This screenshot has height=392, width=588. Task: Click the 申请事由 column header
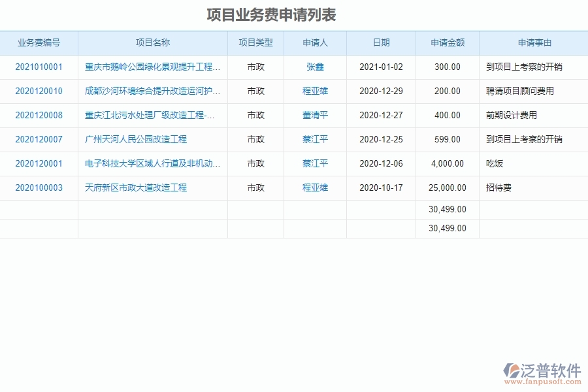[x=533, y=42]
